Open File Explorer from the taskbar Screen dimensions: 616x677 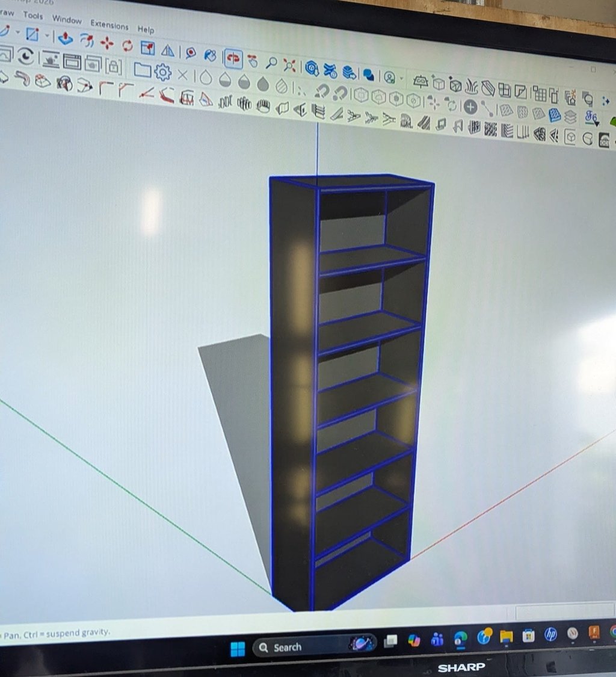pos(506,636)
